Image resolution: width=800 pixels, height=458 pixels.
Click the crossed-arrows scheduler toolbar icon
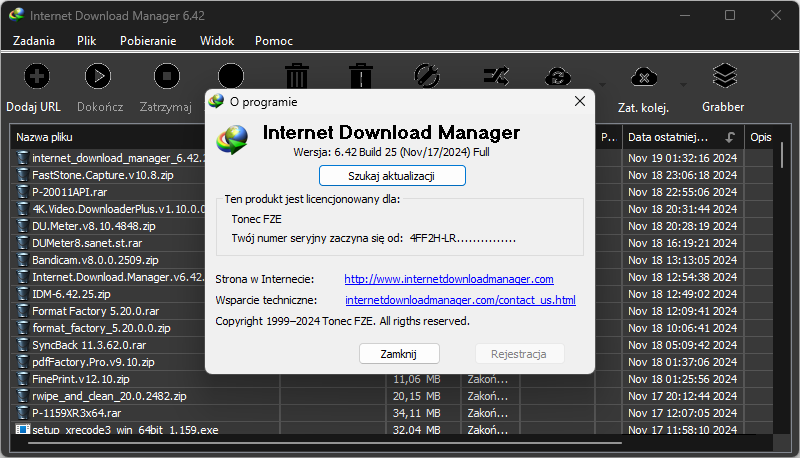496,77
